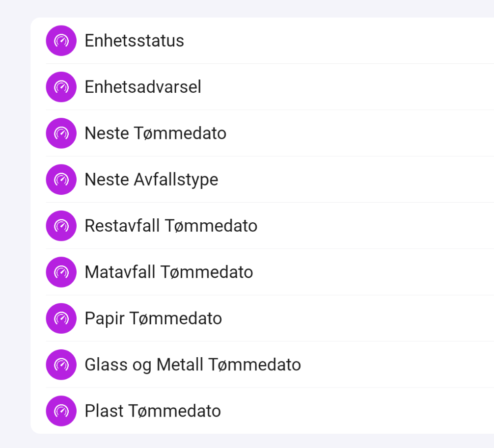
Task: Select the Restavfall Tømmedato label
Action: tap(171, 226)
